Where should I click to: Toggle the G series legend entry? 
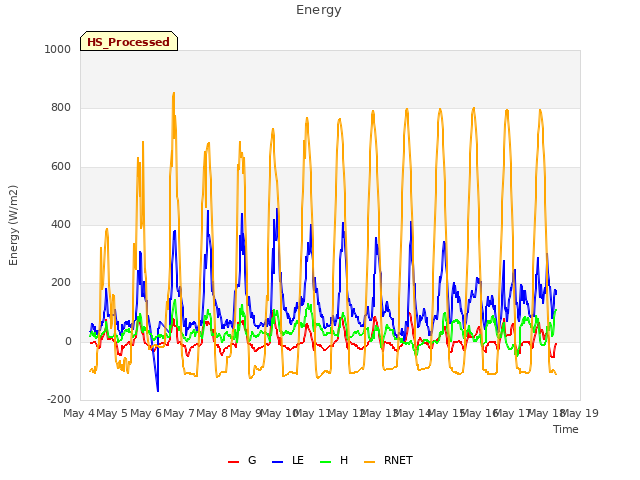point(242,460)
